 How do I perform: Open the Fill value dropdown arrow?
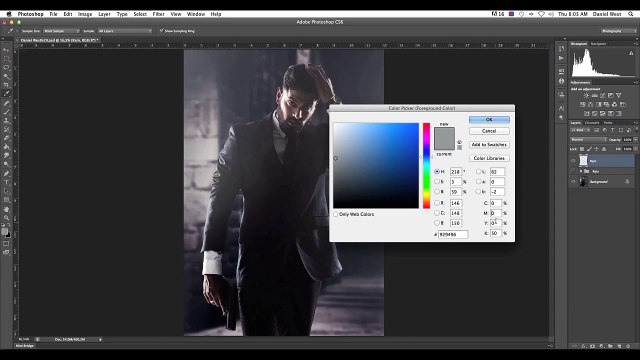click(635, 149)
